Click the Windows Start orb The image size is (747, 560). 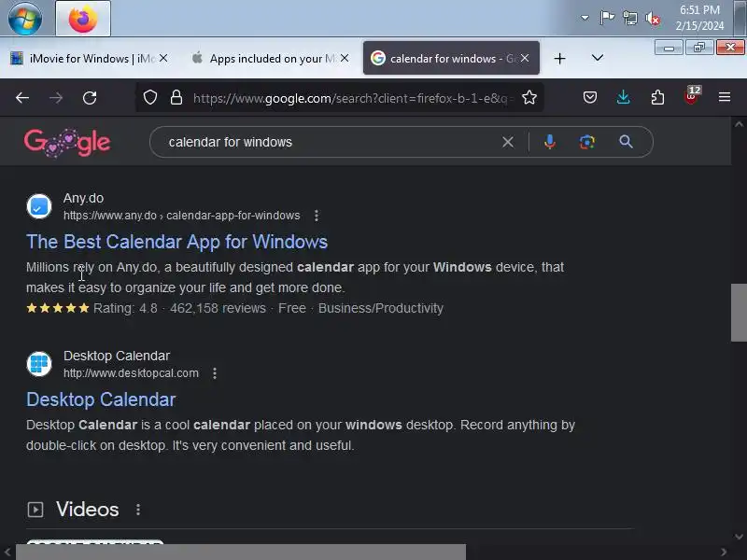pyautogui.click(x=25, y=19)
